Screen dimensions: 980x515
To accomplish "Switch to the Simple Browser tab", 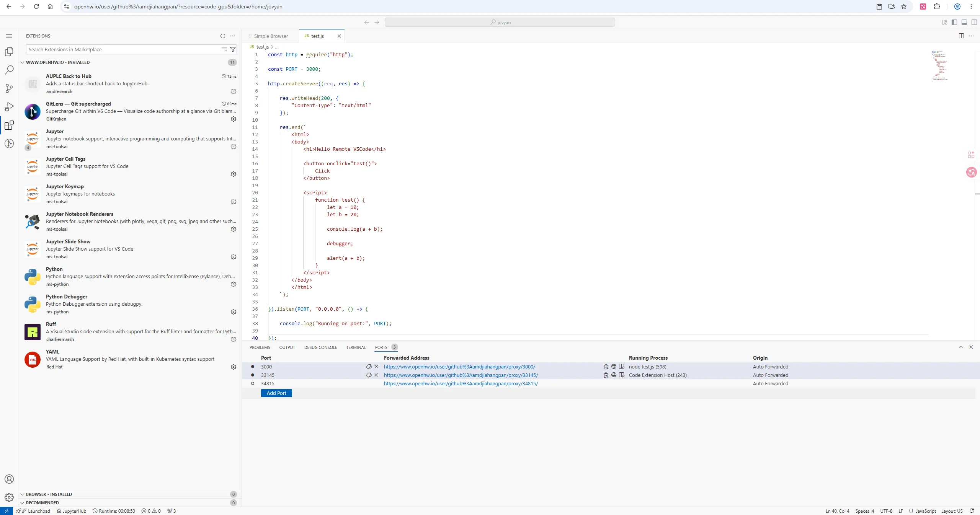I will coord(270,36).
